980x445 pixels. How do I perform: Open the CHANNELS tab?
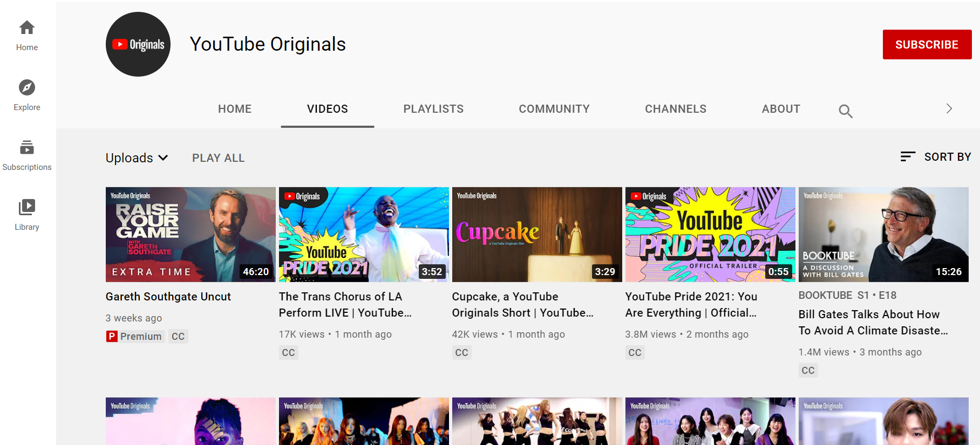676,109
